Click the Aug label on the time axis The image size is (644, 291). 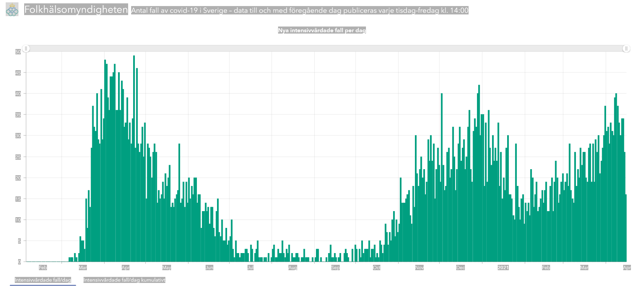[293, 268]
